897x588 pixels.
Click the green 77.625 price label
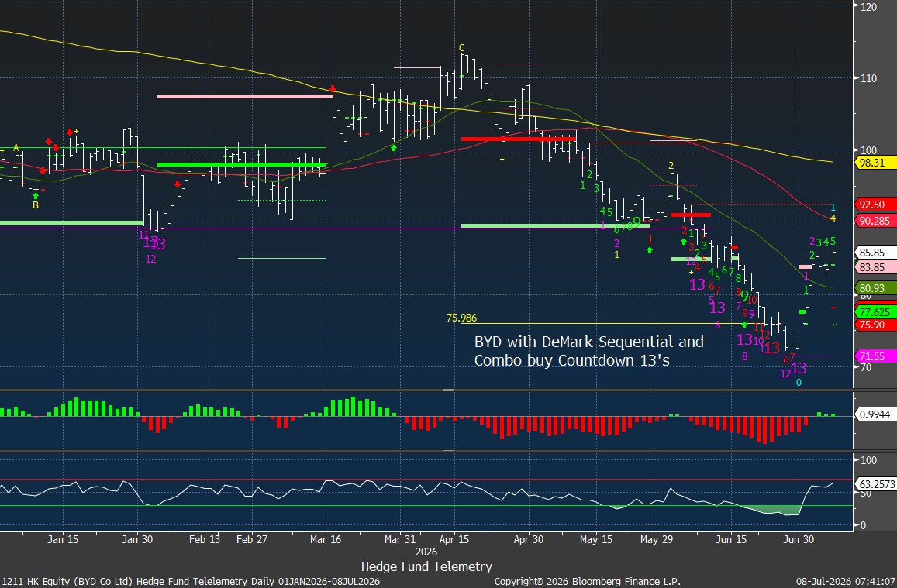click(875, 312)
